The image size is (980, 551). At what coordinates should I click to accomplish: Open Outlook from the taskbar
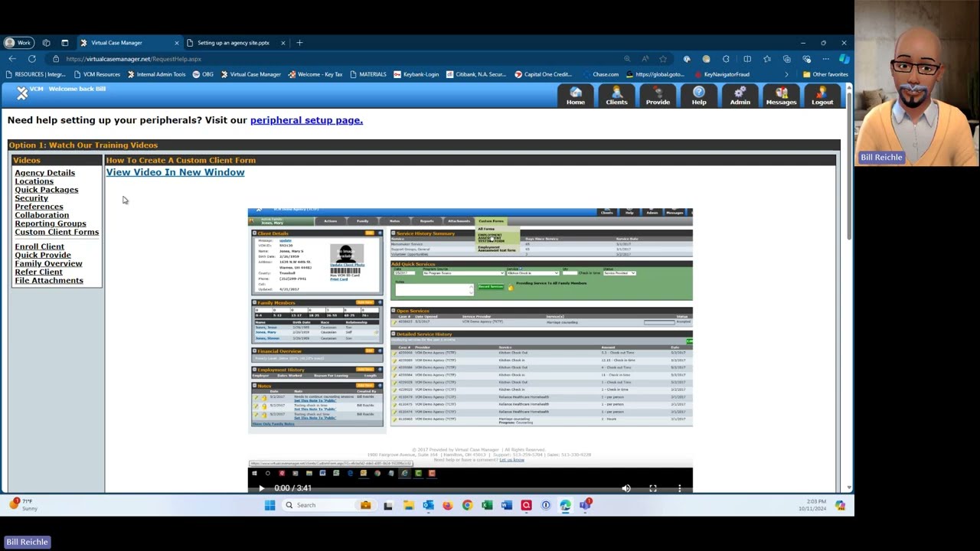click(428, 505)
